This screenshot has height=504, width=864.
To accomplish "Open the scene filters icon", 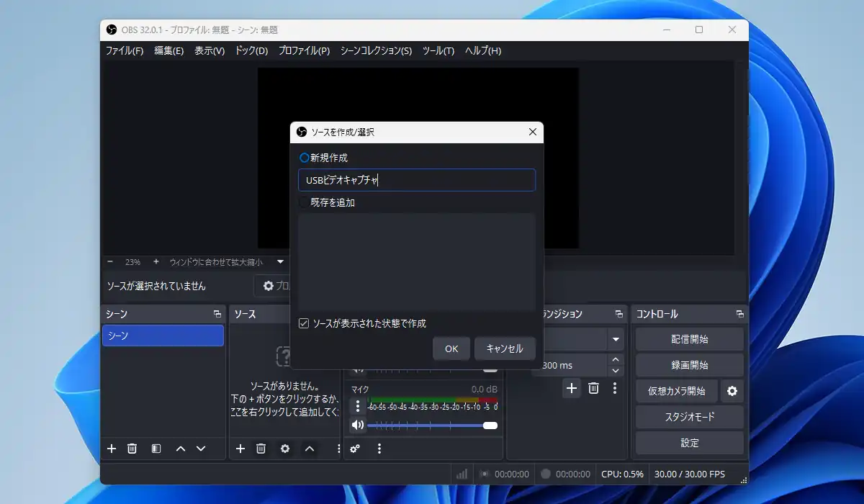I will coord(156,449).
